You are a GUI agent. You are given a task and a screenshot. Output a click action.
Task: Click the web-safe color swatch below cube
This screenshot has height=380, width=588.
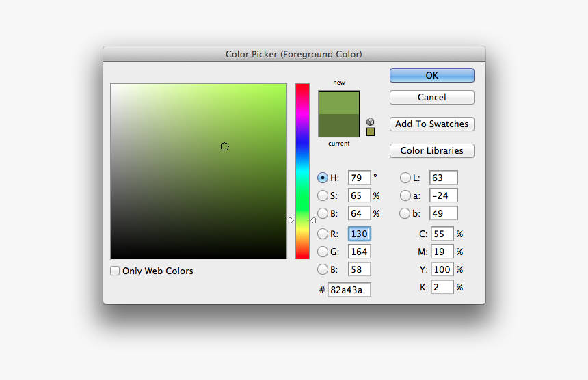(x=370, y=132)
